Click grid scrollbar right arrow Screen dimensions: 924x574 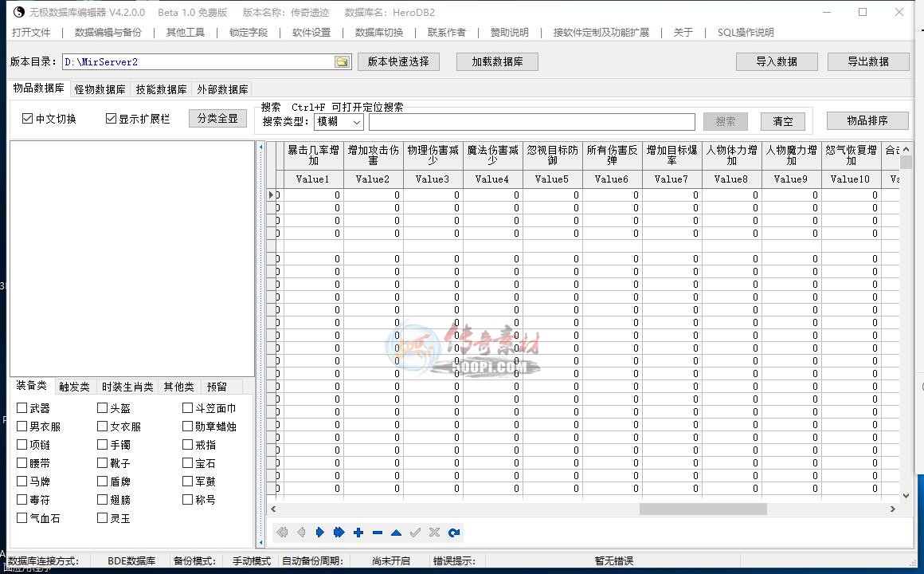coord(892,509)
